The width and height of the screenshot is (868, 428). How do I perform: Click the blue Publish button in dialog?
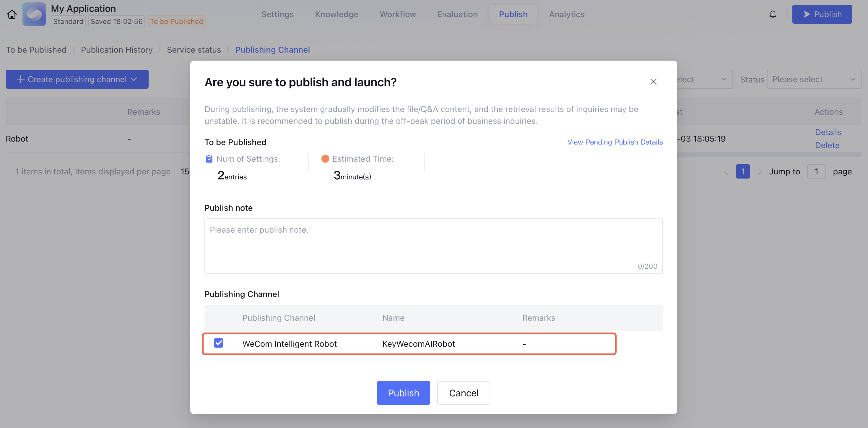click(x=403, y=393)
